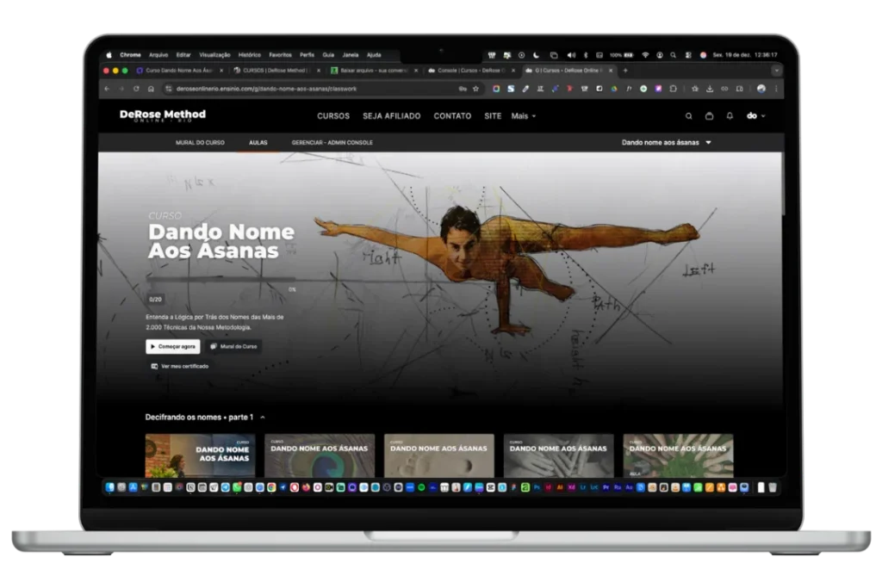The width and height of the screenshot is (882, 588).
Task: Open Chrome profile avatar
Action: tap(761, 89)
